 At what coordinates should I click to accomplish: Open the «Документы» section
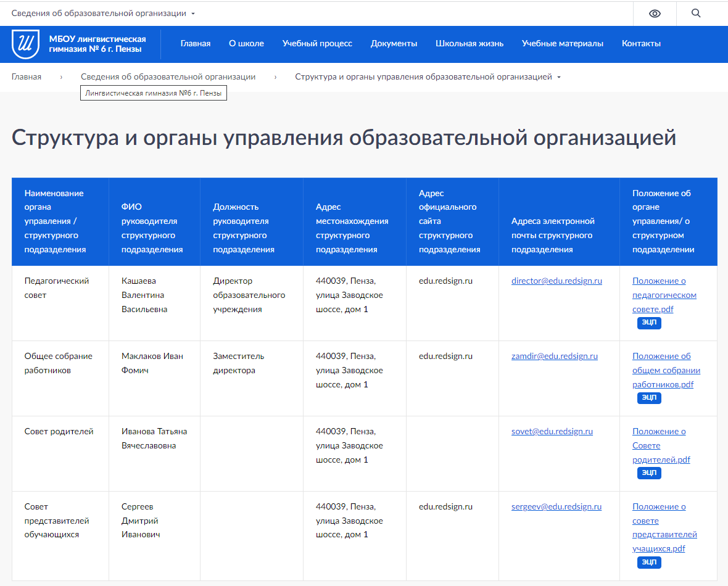click(394, 43)
